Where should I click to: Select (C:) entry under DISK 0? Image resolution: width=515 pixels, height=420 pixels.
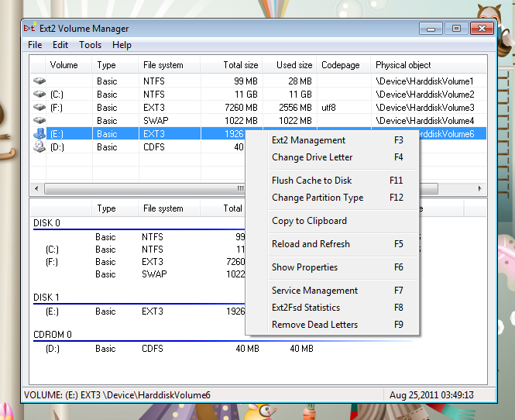pos(52,250)
